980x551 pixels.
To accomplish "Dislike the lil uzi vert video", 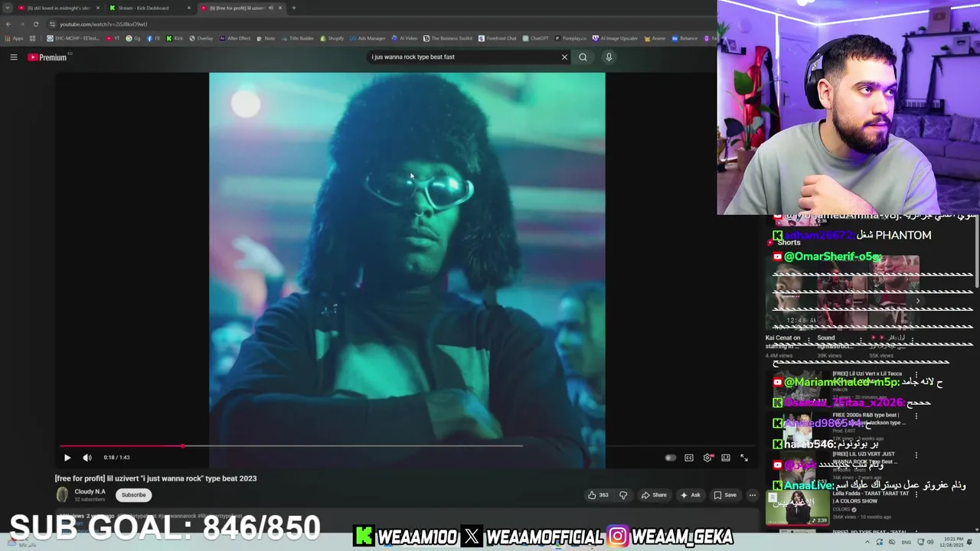I will click(x=622, y=495).
